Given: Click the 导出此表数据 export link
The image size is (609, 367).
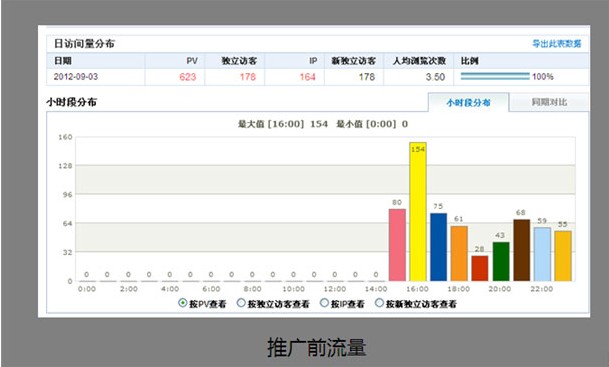Looking at the screenshot, I should coord(557,43).
